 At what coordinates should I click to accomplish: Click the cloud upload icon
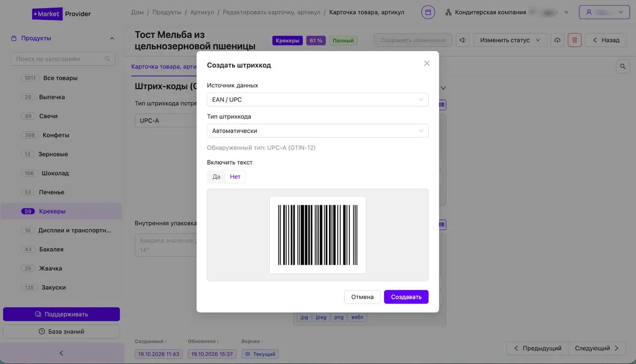pos(557,40)
